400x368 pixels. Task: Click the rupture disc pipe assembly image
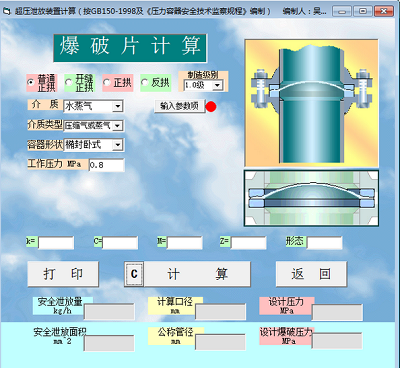[x=312, y=103]
